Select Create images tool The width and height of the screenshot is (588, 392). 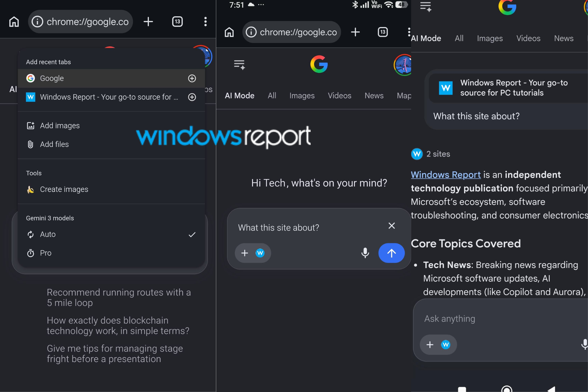click(111, 189)
